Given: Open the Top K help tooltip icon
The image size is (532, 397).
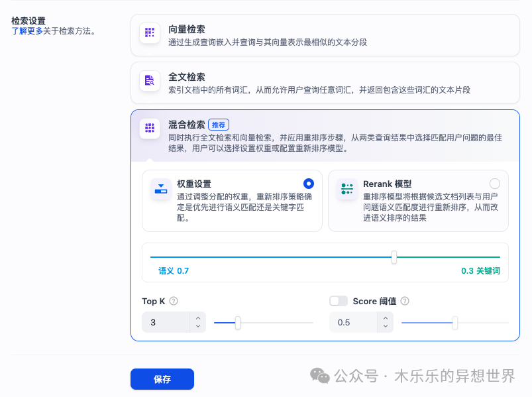Looking at the screenshot, I should click(174, 301).
